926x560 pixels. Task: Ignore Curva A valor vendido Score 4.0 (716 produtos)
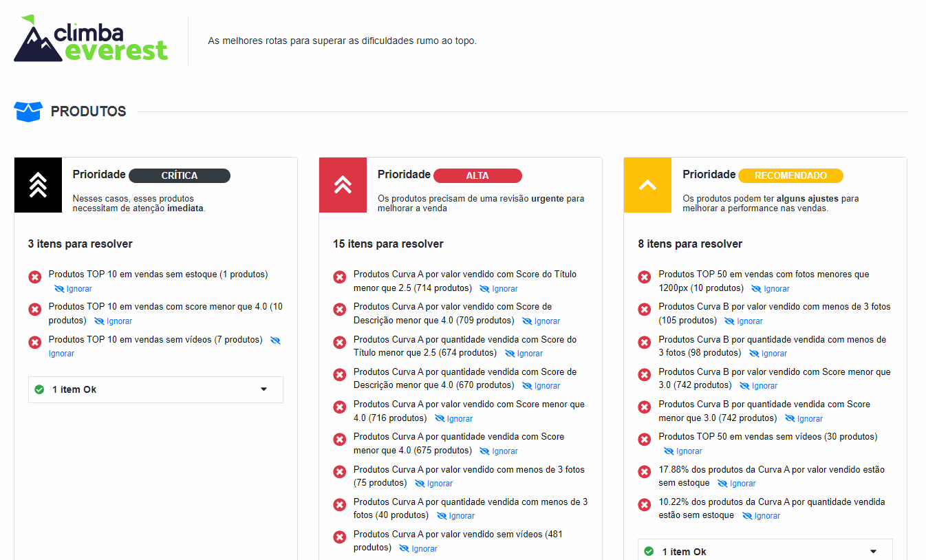click(x=454, y=419)
